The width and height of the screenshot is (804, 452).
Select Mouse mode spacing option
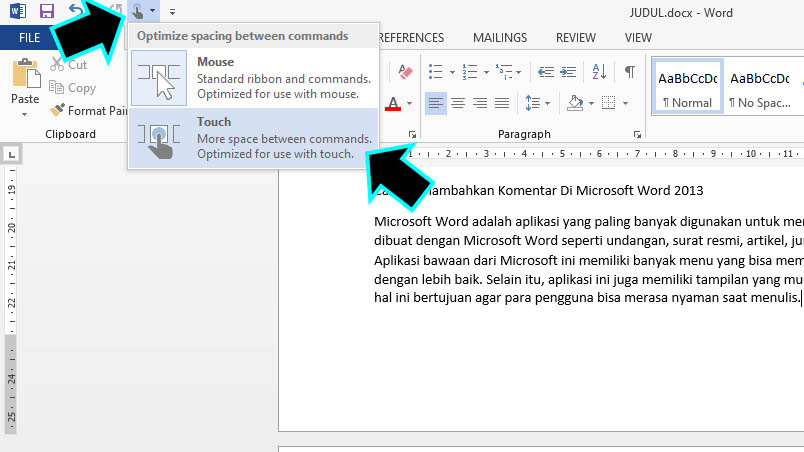[253, 78]
